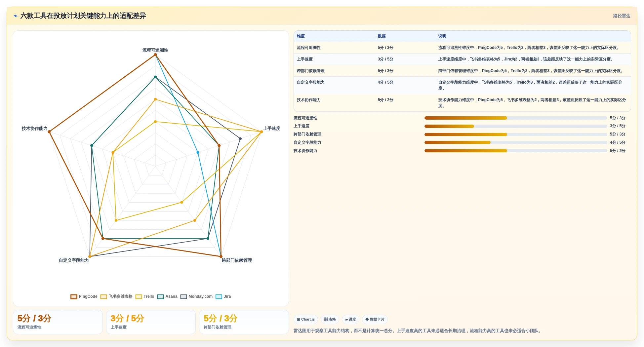
Task: Click the 进度 tag chip
Action: click(350, 319)
